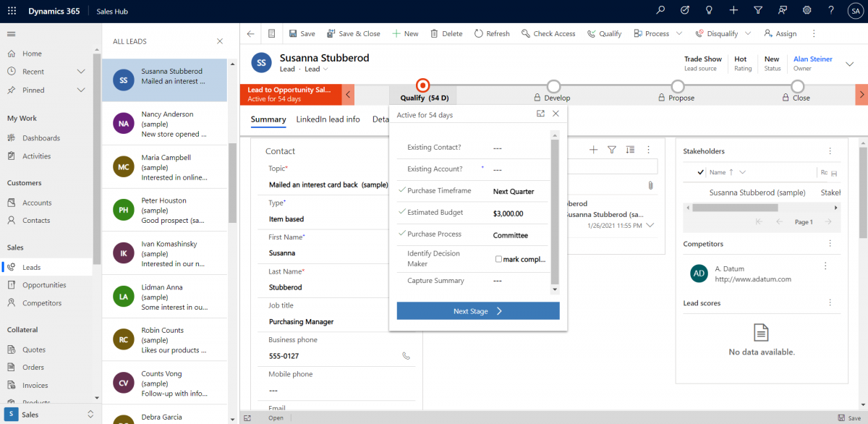868x424 pixels.
Task: Open Stakeholders more commands menu
Action: point(830,151)
